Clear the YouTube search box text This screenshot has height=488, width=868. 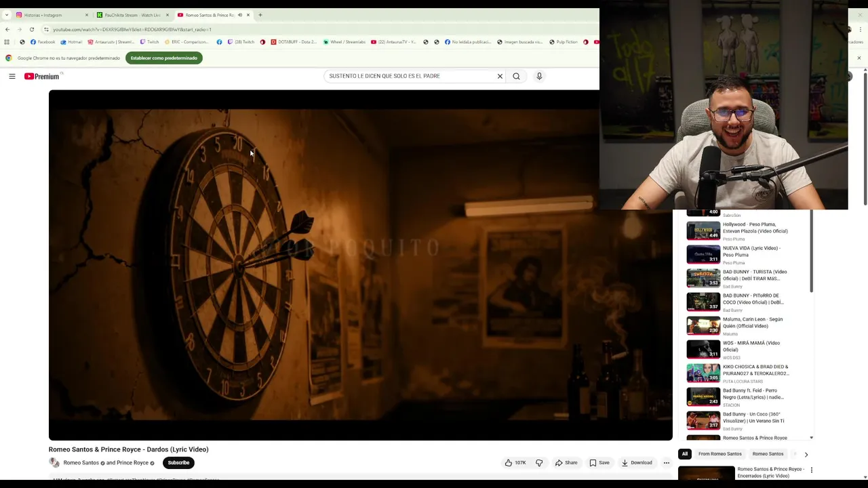pyautogui.click(x=500, y=76)
